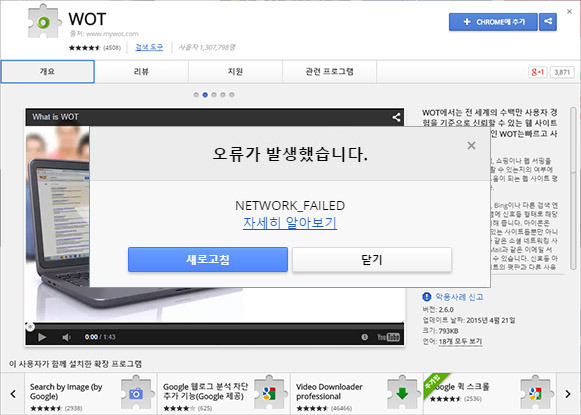Select the second carousel dot

click(x=205, y=95)
